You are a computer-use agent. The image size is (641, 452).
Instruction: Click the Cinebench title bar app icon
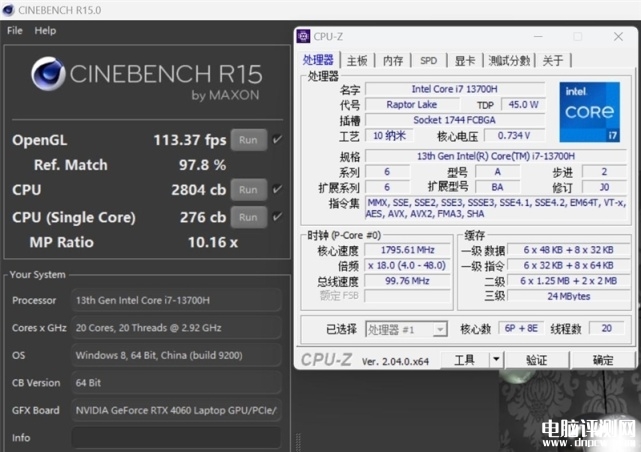click(x=9, y=10)
